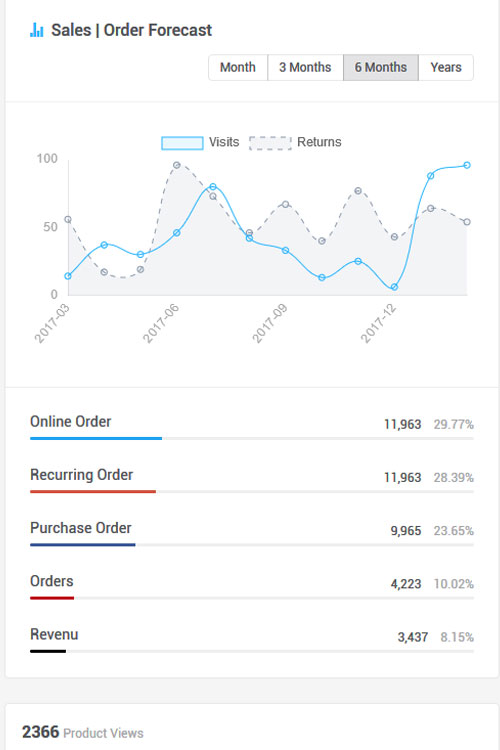Click the Revenu row label

tap(54, 635)
